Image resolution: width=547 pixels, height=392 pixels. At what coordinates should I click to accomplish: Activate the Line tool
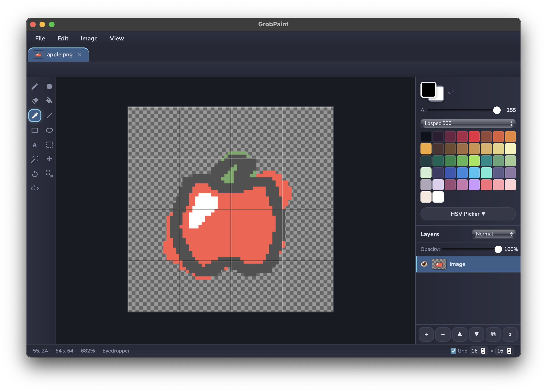49,116
